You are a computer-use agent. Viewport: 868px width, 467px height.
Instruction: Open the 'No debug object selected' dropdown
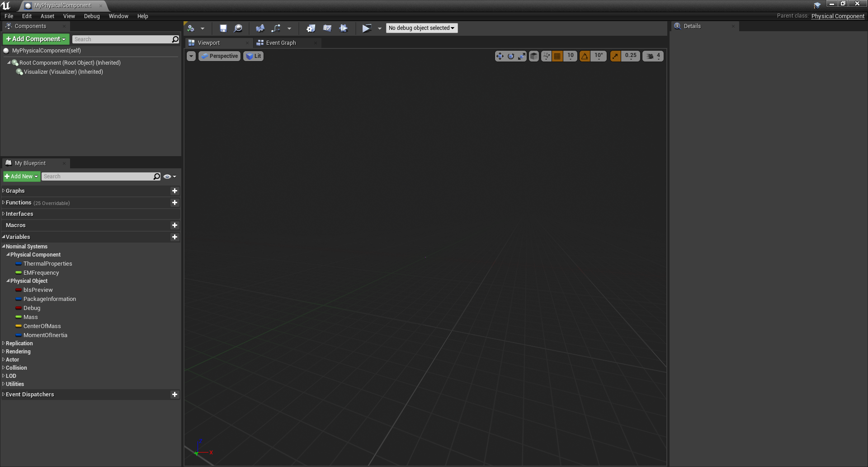click(422, 28)
